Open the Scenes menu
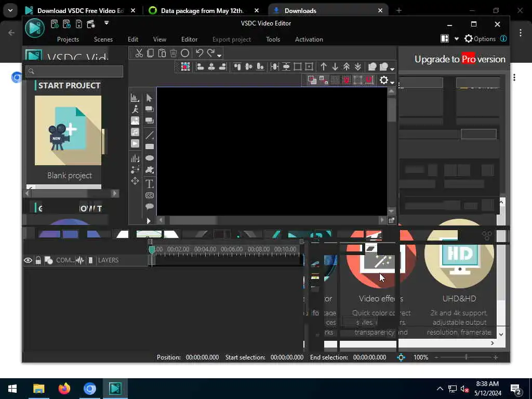532x399 pixels. tap(103, 39)
